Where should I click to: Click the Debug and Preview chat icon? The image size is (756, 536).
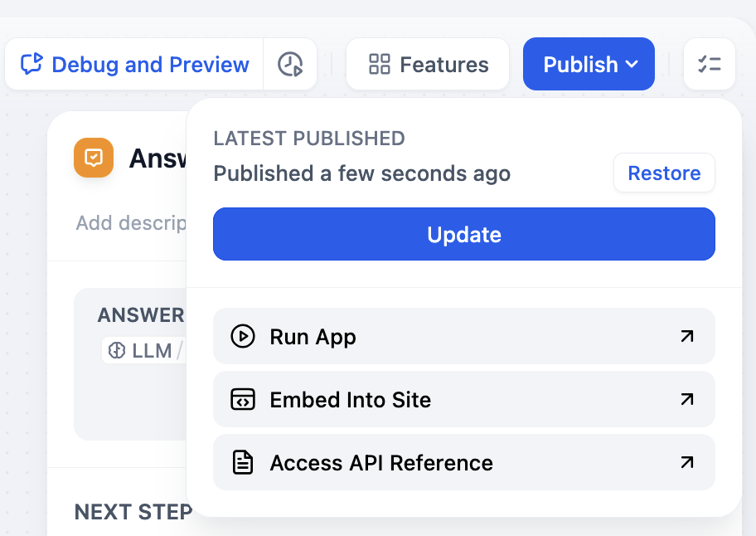31,64
